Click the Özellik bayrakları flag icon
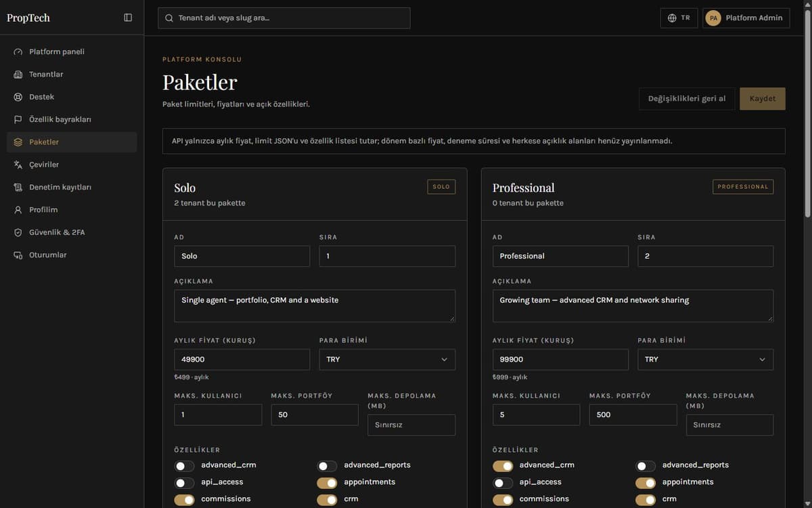Image resolution: width=812 pixels, height=508 pixels. pos(18,120)
